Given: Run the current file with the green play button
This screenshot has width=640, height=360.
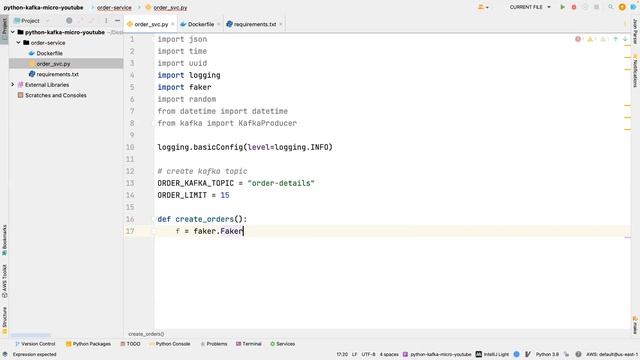Looking at the screenshot, I should point(562,7).
